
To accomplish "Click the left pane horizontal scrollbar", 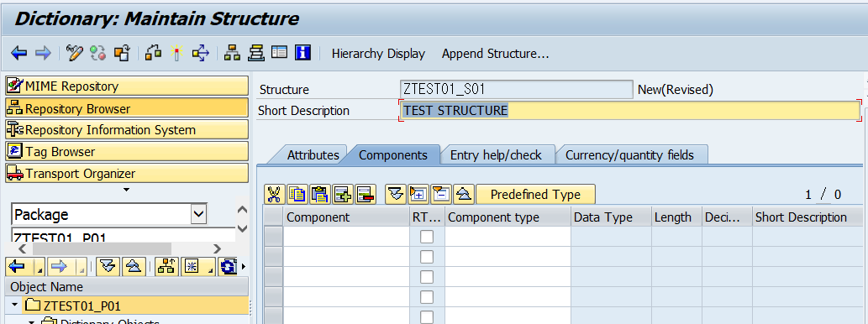I will coord(103,248).
